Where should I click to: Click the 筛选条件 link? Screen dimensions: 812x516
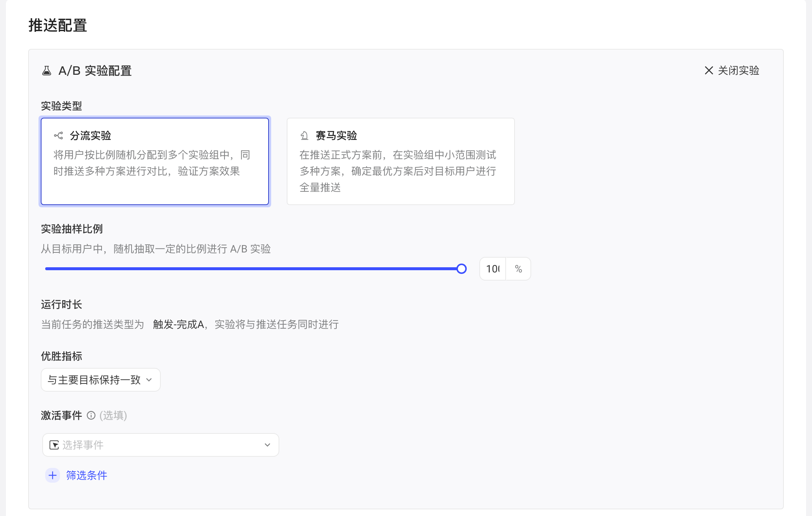tap(87, 475)
